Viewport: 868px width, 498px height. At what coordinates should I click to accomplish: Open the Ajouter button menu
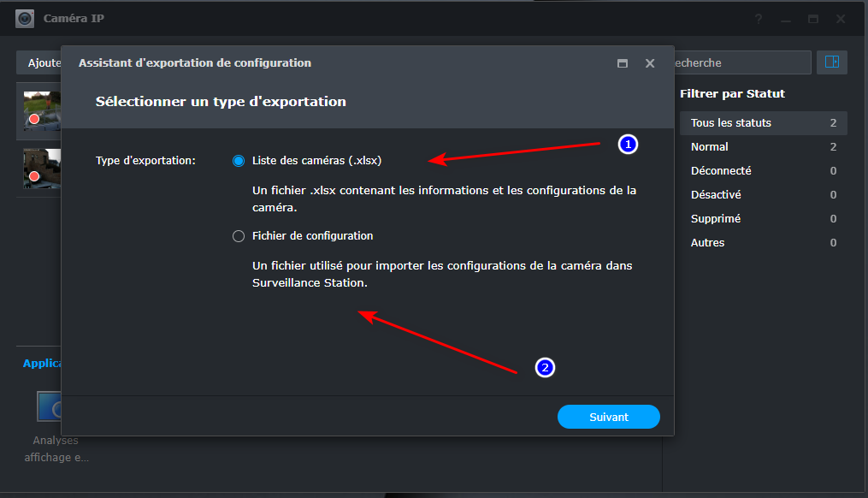tap(40, 62)
